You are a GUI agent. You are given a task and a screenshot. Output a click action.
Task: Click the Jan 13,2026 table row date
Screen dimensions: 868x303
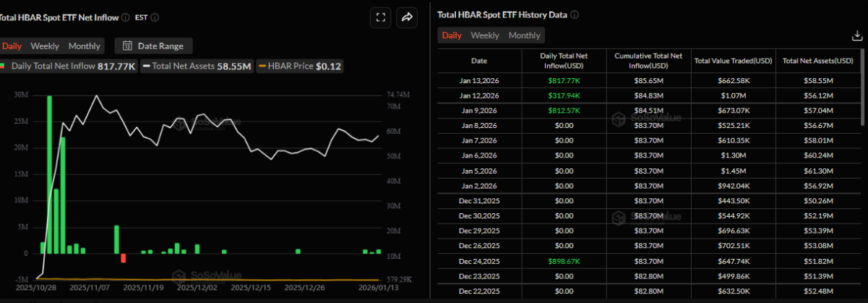coord(479,81)
